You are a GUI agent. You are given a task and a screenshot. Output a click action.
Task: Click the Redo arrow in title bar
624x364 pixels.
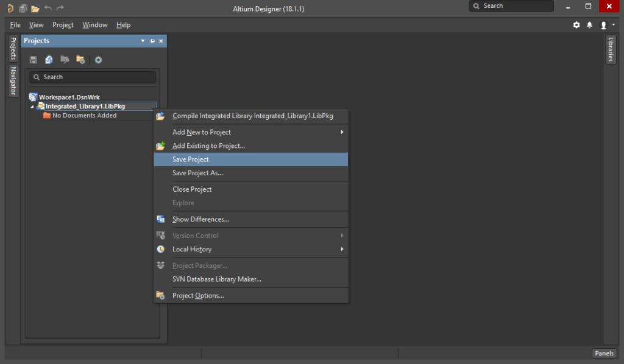point(60,8)
